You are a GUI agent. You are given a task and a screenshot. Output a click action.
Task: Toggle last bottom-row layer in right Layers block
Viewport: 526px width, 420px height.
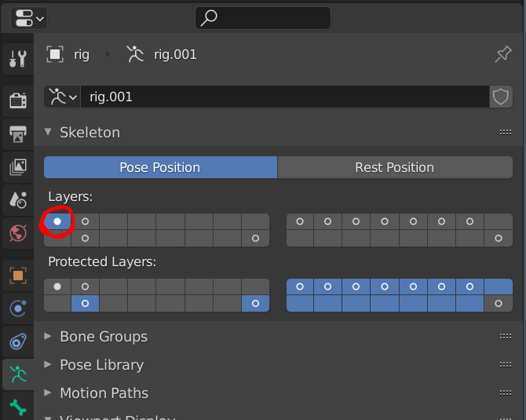point(499,238)
